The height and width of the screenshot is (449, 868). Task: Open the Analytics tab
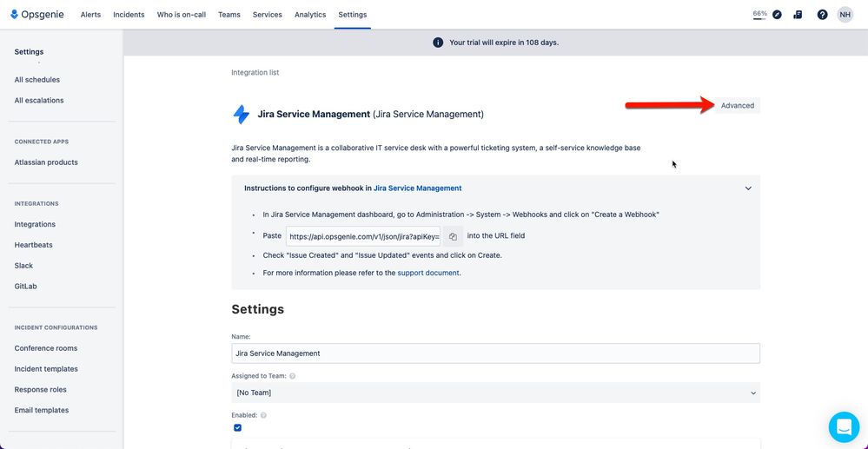(x=310, y=15)
